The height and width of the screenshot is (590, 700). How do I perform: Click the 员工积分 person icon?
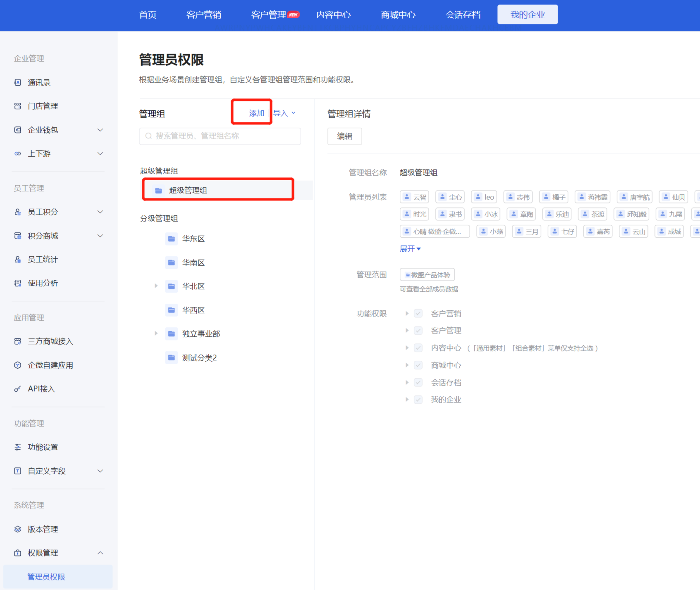(18, 212)
